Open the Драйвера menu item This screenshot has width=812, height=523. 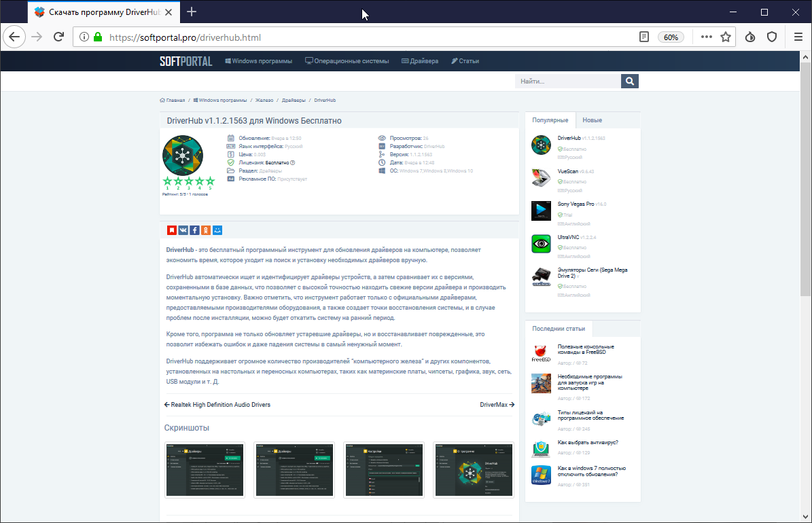pyautogui.click(x=420, y=61)
